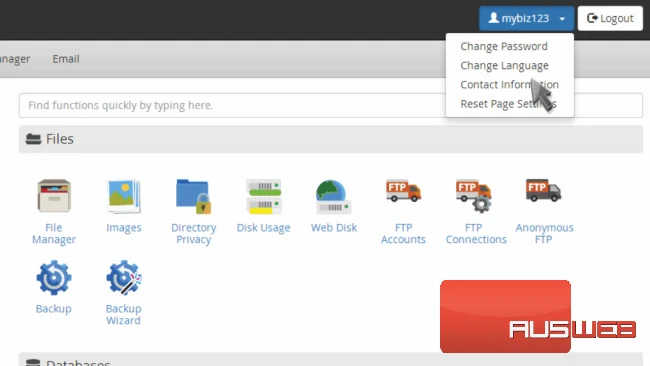Viewport: 650px width, 366px height.
Task: Click the FTP Connections text link
Action: click(476, 233)
